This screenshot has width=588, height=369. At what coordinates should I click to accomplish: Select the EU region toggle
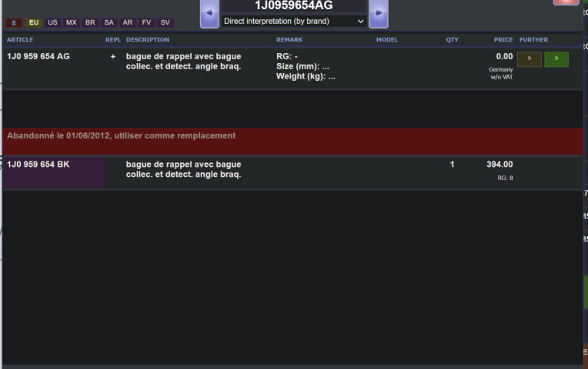pos(34,23)
